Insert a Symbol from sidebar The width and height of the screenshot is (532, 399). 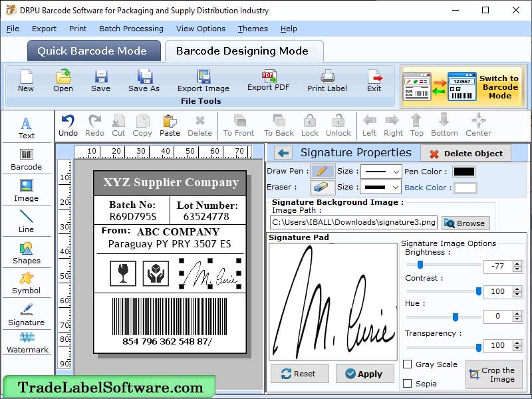[x=27, y=283]
